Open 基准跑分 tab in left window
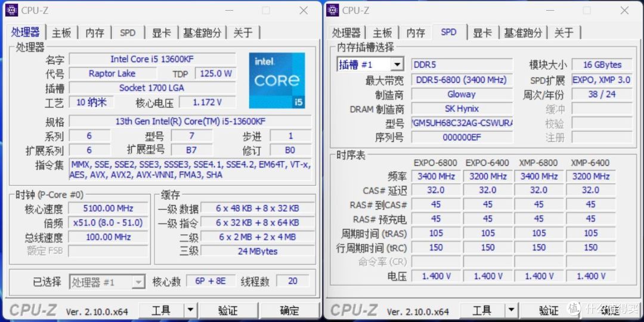This screenshot has height=322, width=644. tap(202, 33)
